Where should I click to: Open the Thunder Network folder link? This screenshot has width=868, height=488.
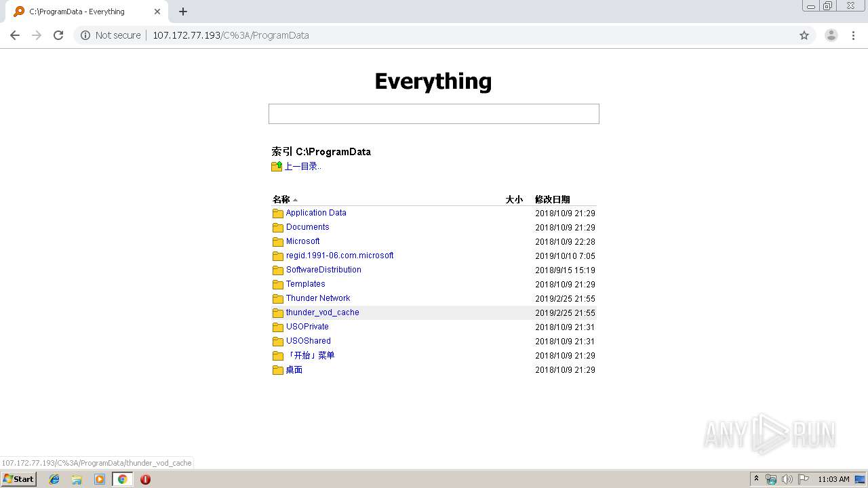(318, 298)
